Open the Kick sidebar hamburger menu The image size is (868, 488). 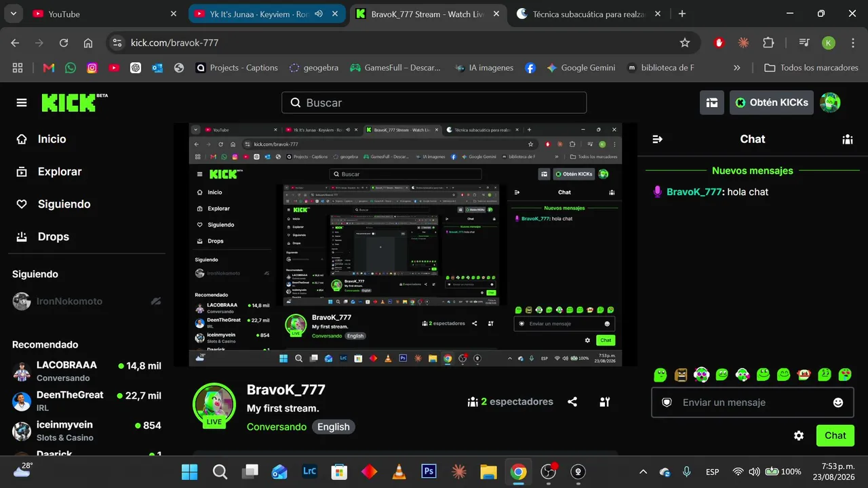click(x=22, y=102)
